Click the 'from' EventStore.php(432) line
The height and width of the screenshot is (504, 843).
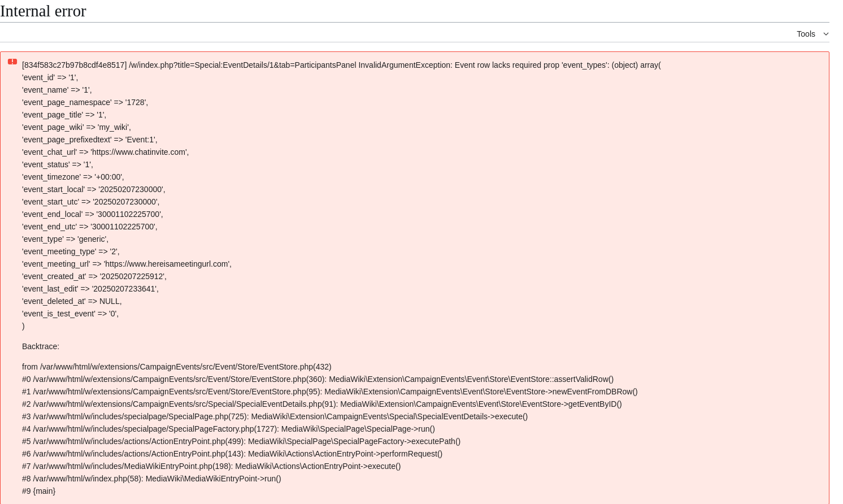coord(177,367)
